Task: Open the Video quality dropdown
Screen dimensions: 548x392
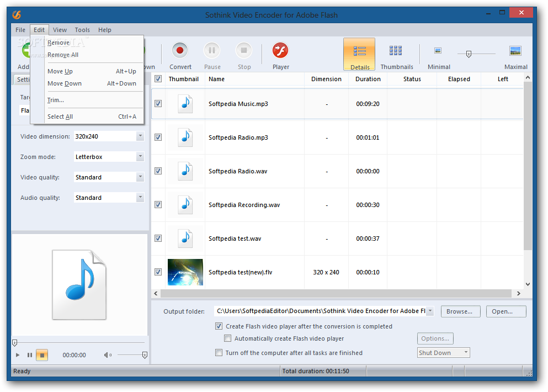Action: 140,177
